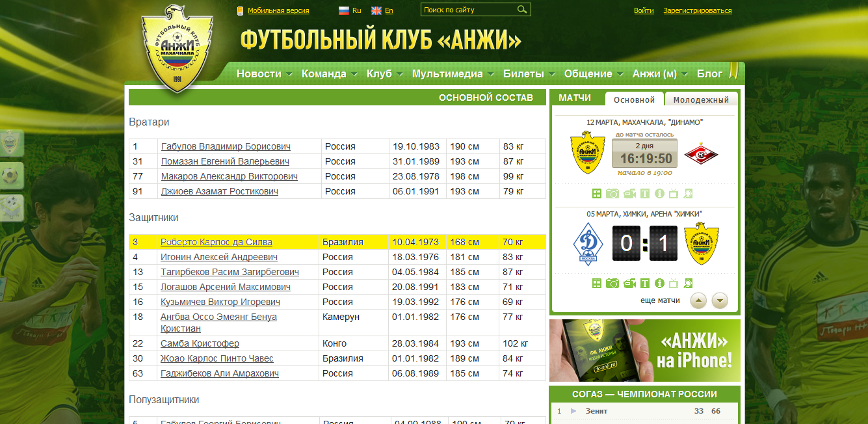
Task: Open player Помазан Евгений Валерьевич
Action: tap(225, 161)
